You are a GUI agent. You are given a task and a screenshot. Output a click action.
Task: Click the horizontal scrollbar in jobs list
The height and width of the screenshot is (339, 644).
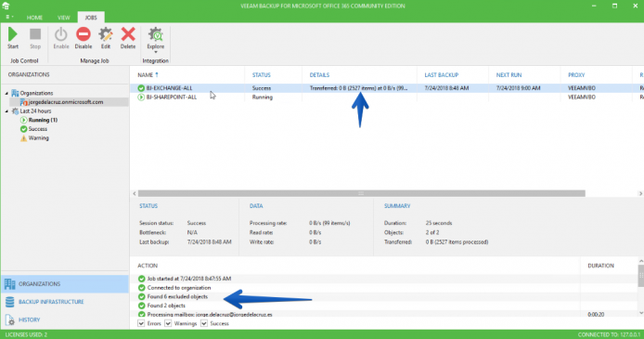361,193
